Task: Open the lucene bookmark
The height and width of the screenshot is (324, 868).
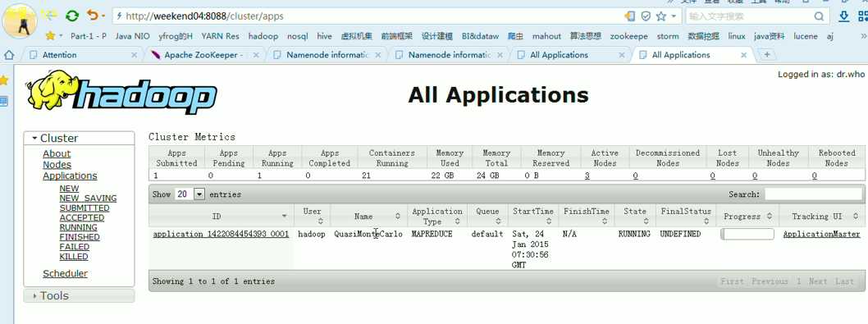Action: tap(806, 36)
